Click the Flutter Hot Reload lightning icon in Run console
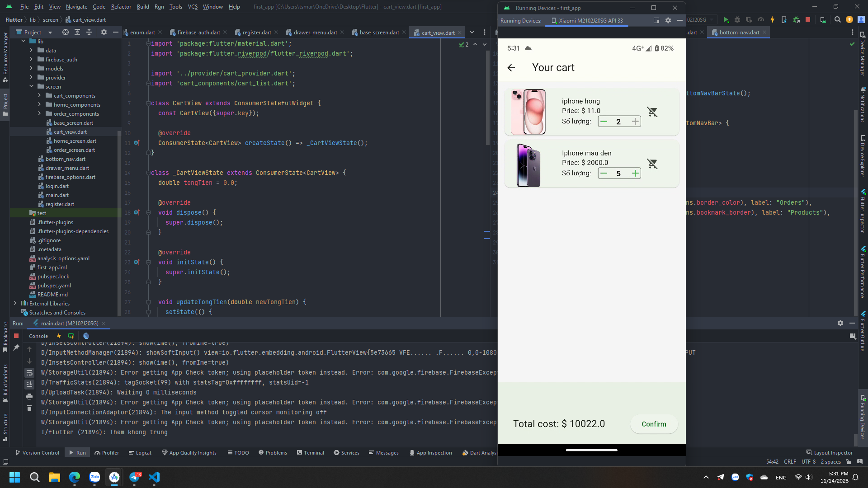 coord(59,336)
